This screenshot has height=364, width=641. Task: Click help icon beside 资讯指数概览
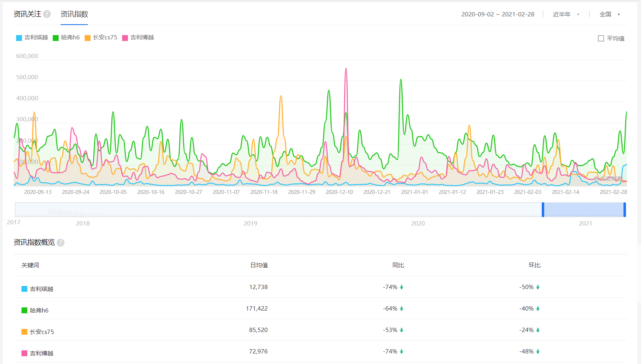coord(61,243)
